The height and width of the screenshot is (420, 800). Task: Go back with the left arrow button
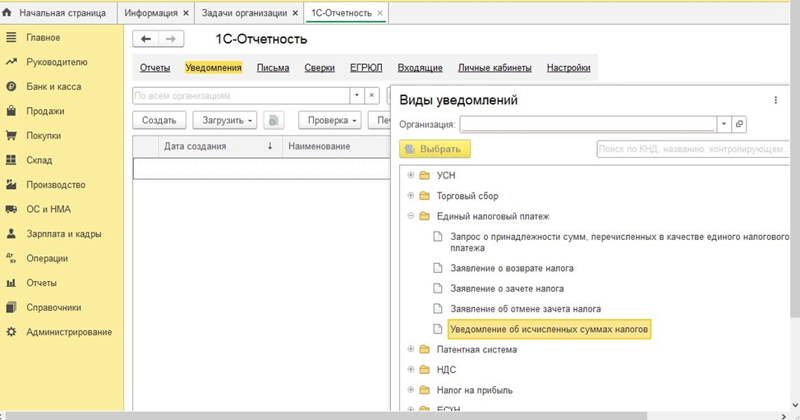point(145,39)
